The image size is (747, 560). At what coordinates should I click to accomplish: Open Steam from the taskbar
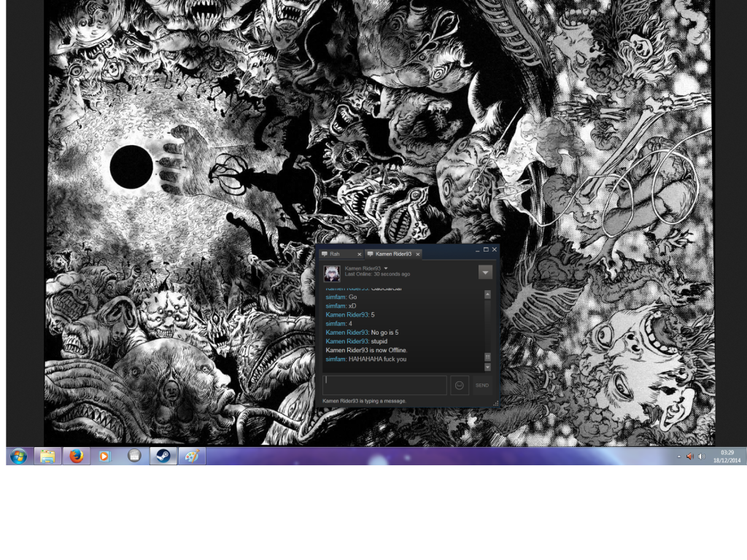click(163, 456)
